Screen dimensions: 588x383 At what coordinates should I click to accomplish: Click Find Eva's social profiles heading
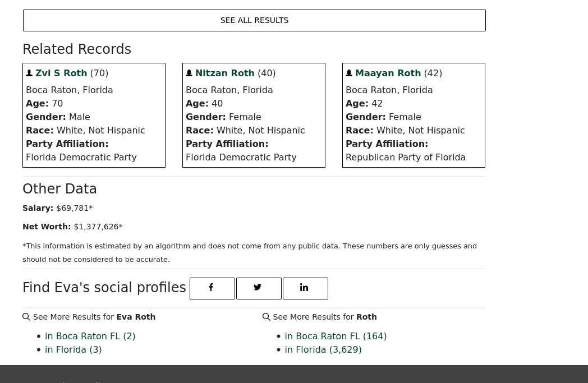104,288
